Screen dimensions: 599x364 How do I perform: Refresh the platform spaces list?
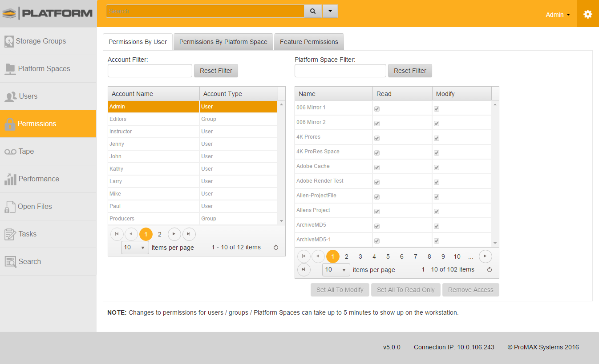(490, 270)
